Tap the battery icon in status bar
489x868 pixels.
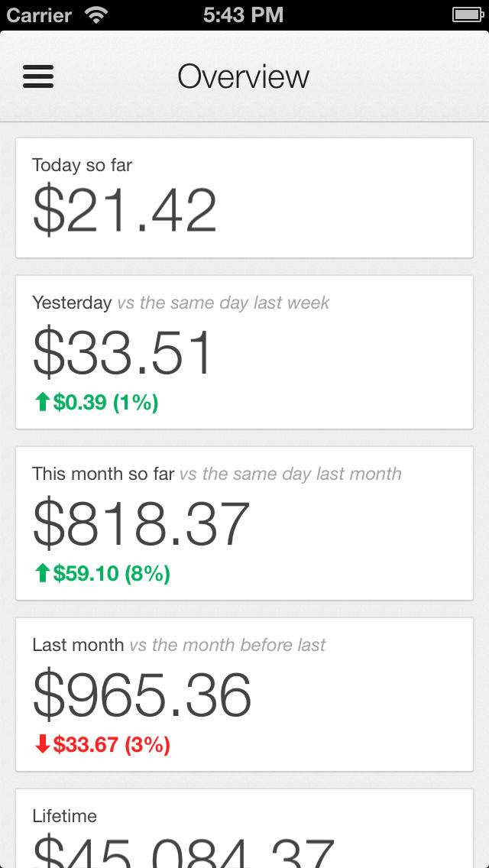click(466, 15)
